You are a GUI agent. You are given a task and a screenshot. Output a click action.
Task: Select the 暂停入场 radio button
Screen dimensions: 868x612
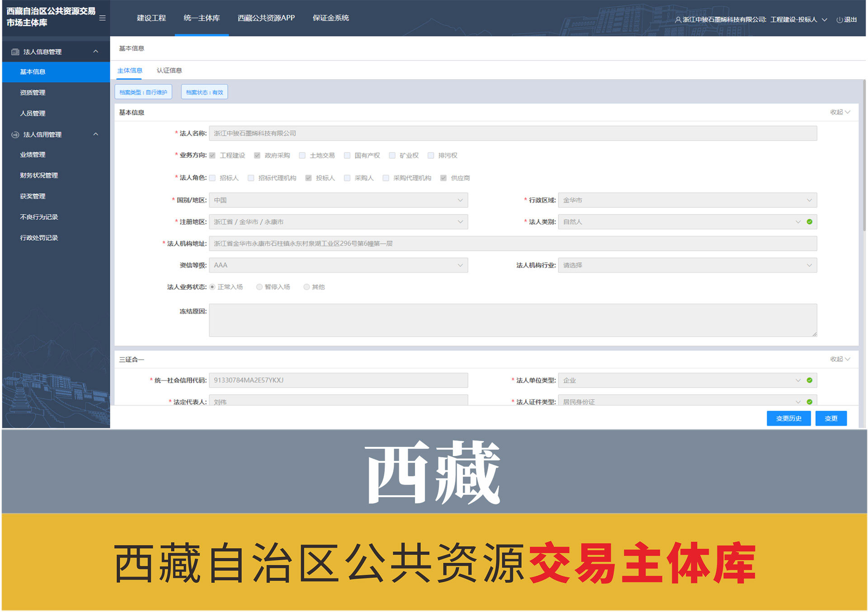click(x=259, y=287)
